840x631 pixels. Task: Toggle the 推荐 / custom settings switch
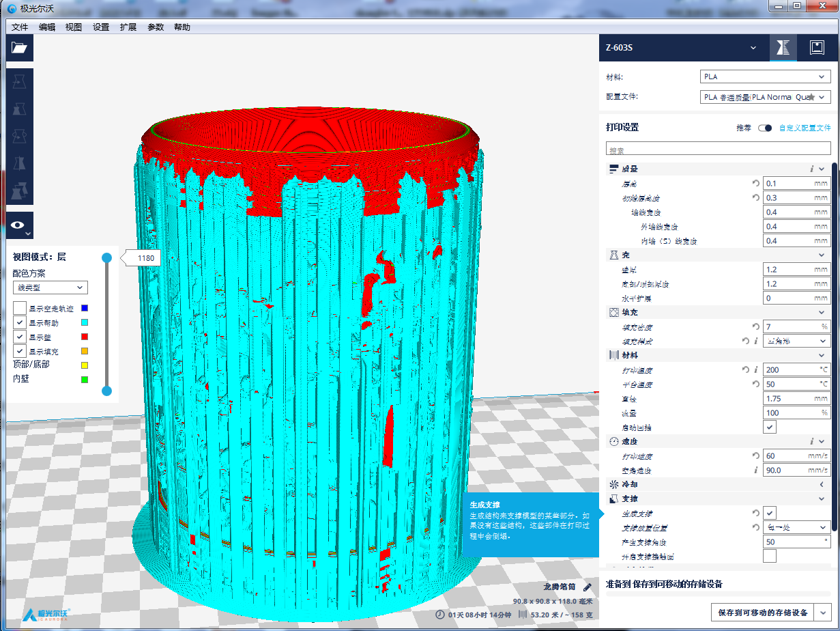(764, 128)
